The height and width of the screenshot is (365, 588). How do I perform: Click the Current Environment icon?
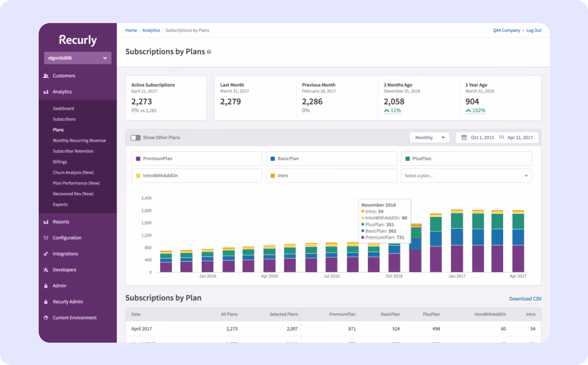(46, 318)
